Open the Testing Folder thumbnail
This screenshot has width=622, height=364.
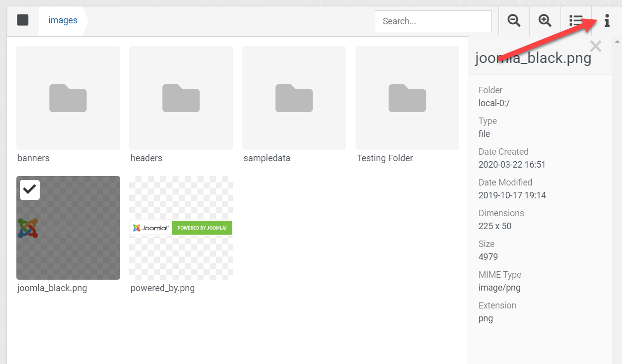pyautogui.click(x=407, y=98)
